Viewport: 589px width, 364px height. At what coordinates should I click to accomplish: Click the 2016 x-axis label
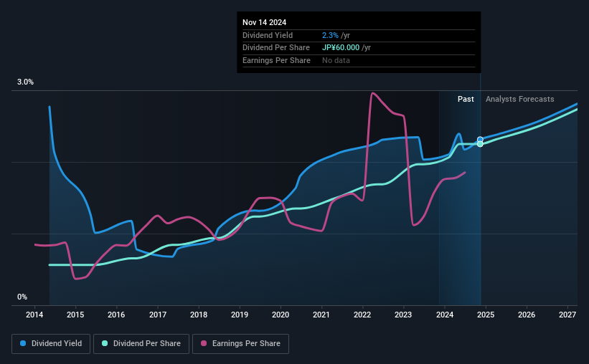(116, 315)
